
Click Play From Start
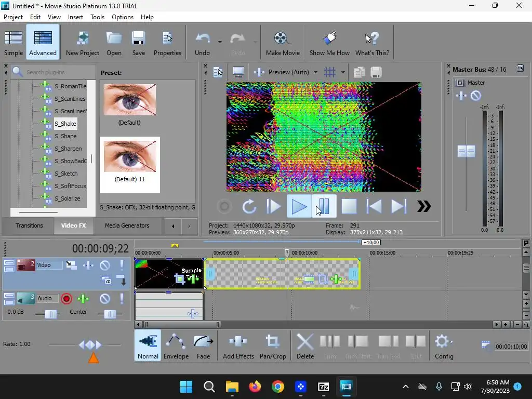point(273,206)
